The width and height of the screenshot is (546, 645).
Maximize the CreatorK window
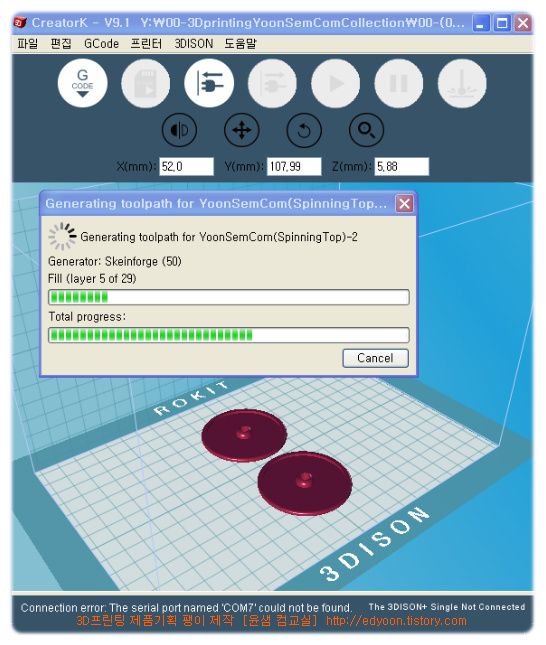(x=502, y=23)
